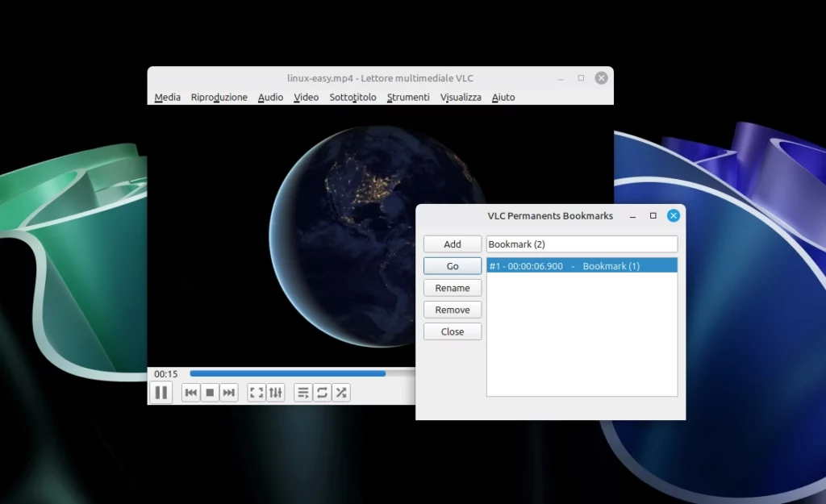Open the Sottotitolo menu
826x504 pixels.
tap(353, 97)
